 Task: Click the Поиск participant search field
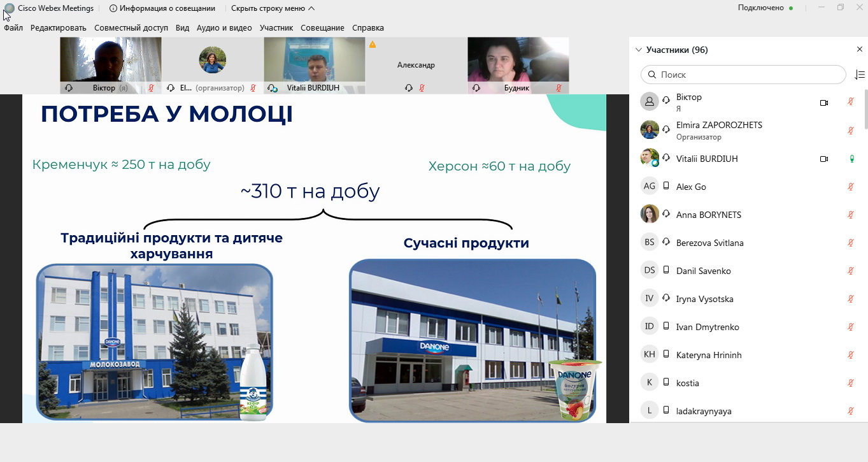(743, 75)
